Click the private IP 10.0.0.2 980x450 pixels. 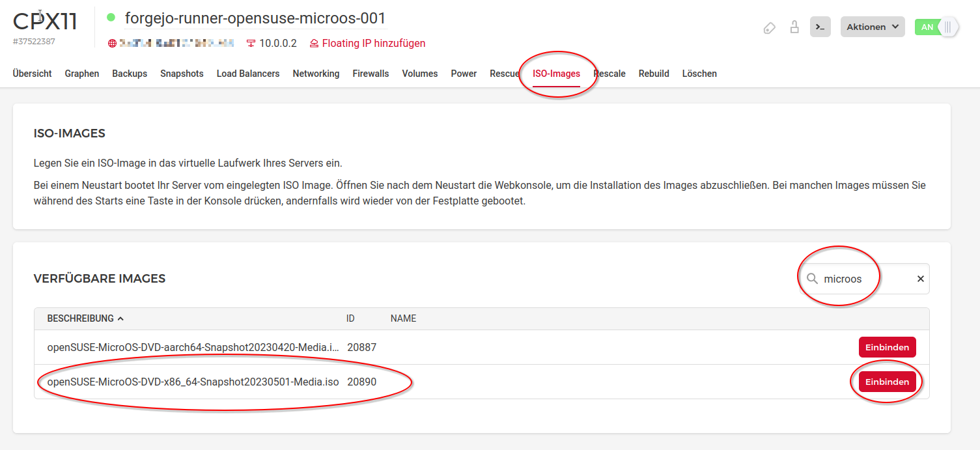(278, 44)
